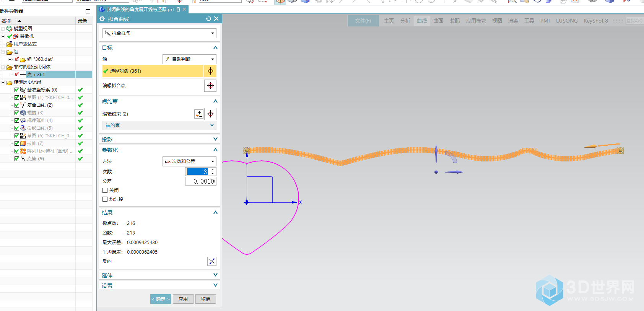Switch to the KeyShot 8 ribbon tab
644x311 pixels.
coord(596,21)
